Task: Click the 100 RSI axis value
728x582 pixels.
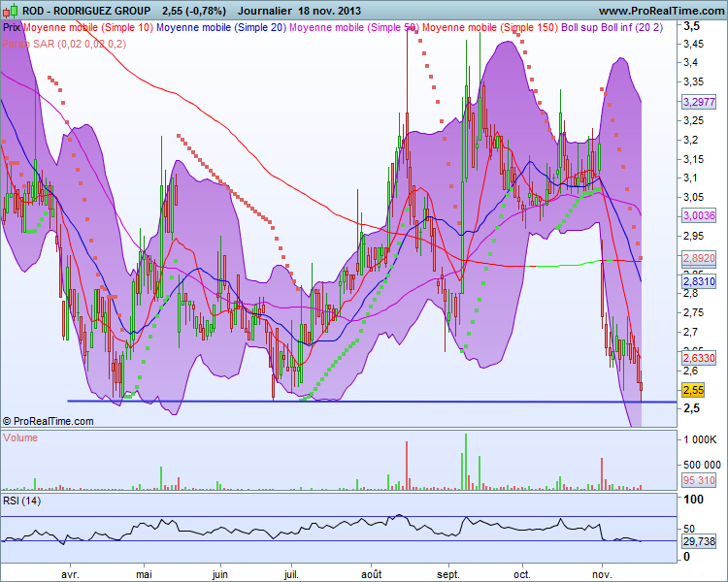Action: [694, 500]
